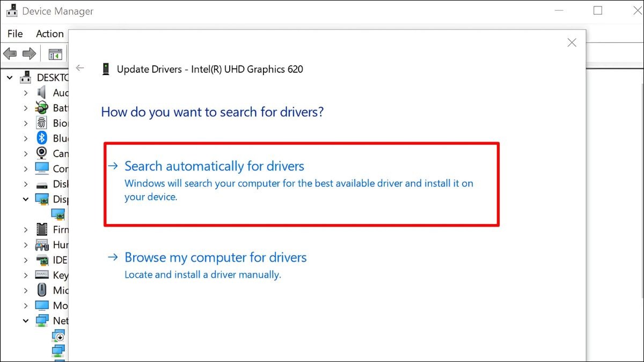644x362 pixels.
Task: Expand the Batteries category chevron
Action: pos(26,108)
